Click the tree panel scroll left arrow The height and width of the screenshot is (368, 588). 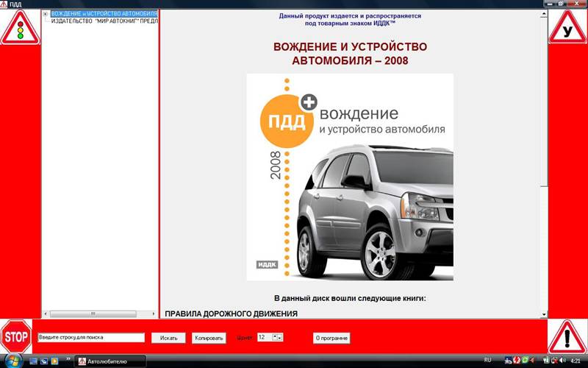46,314
